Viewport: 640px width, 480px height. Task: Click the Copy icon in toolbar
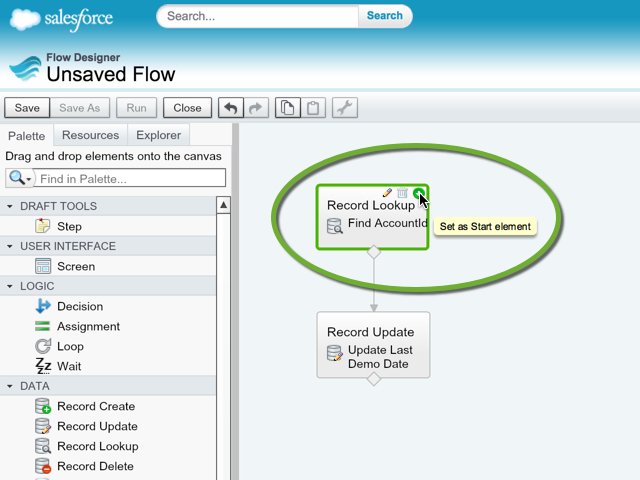point(288,108)
